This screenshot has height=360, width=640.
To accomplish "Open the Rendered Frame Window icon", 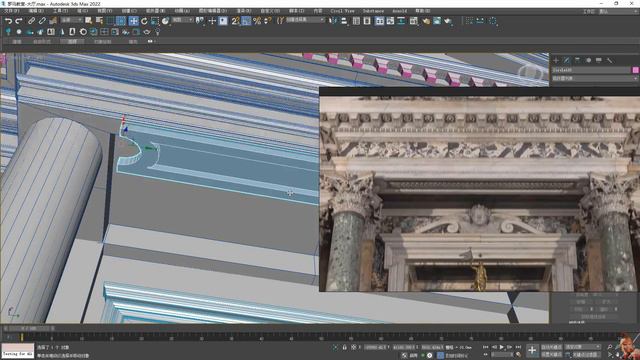I will click(437, 21).
